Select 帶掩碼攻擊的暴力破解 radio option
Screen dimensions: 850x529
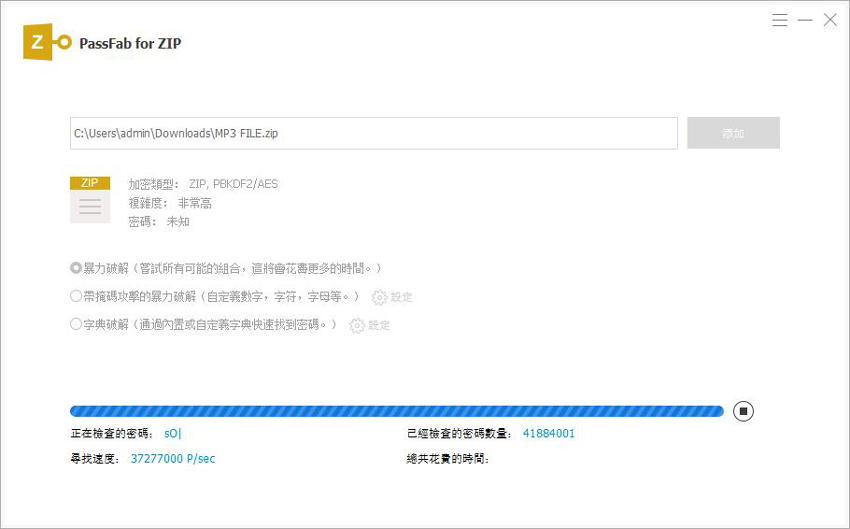pyautogui.click(x=76, y=296)
